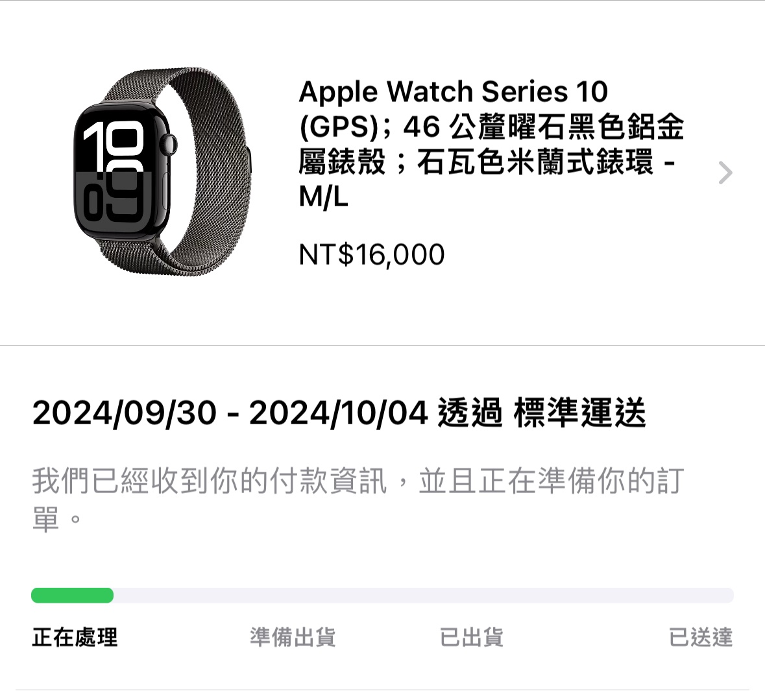Tap the payment received status message
Screen dimensions: 765x700
pos(358,500)
